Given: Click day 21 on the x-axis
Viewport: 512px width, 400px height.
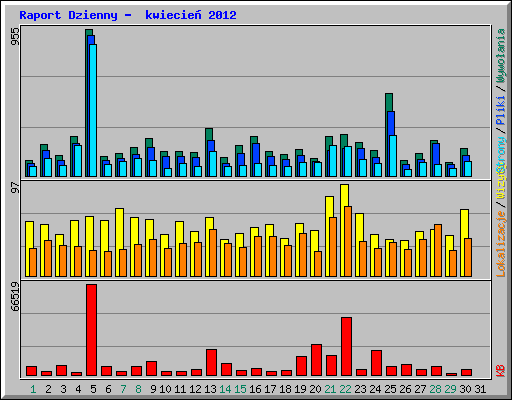Looking at the screenshot, I should 330,389.
